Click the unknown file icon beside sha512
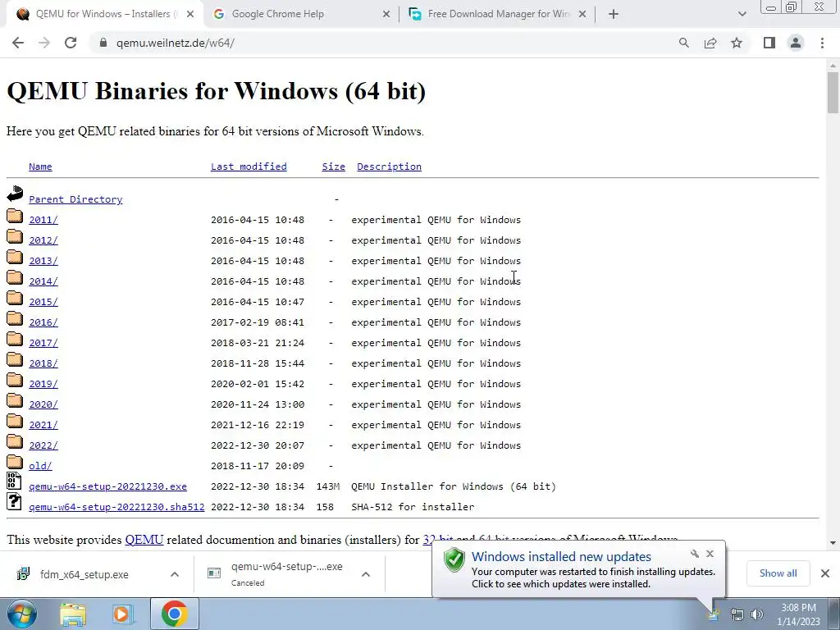840x630 pixels. pyautogui.click(x=15, y=501)
